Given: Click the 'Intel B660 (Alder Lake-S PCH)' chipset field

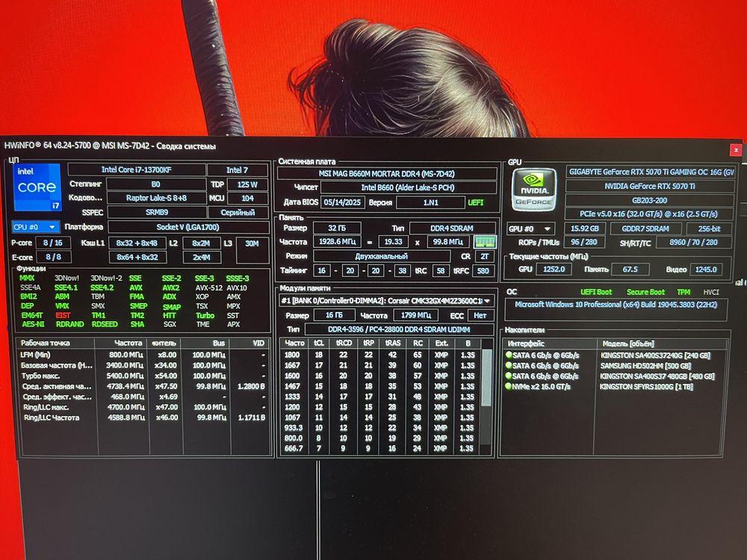Looking at the screenshot, I should (408, 187).
